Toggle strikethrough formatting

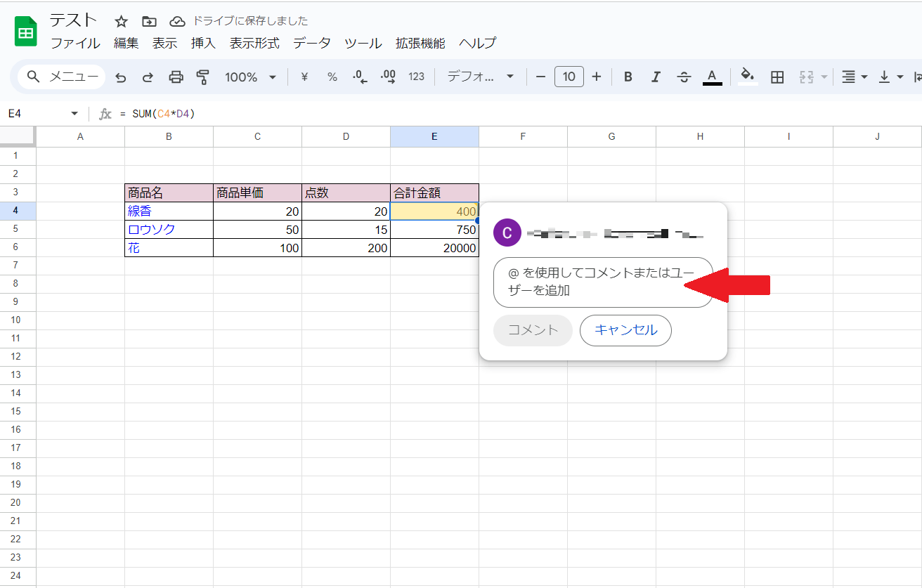(x=684, y=77)
